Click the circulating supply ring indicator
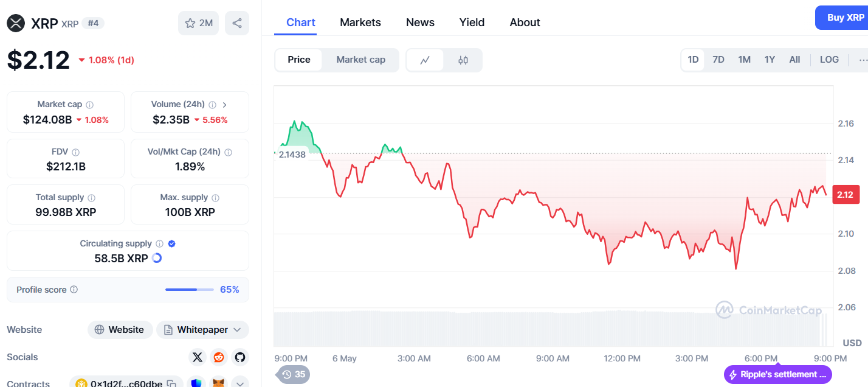868x387 pixels. point(157,258)
